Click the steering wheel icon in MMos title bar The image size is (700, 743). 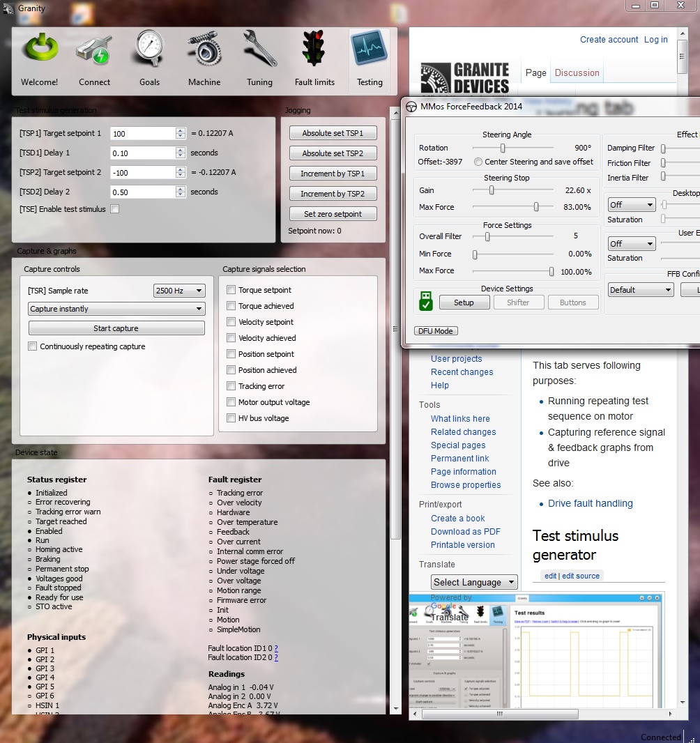(411, 107)
